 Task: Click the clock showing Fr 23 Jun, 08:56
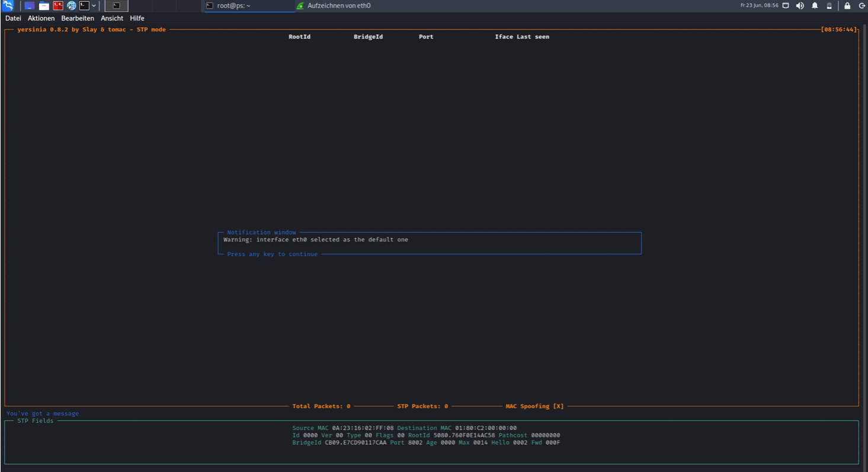(x=759, y=5)
